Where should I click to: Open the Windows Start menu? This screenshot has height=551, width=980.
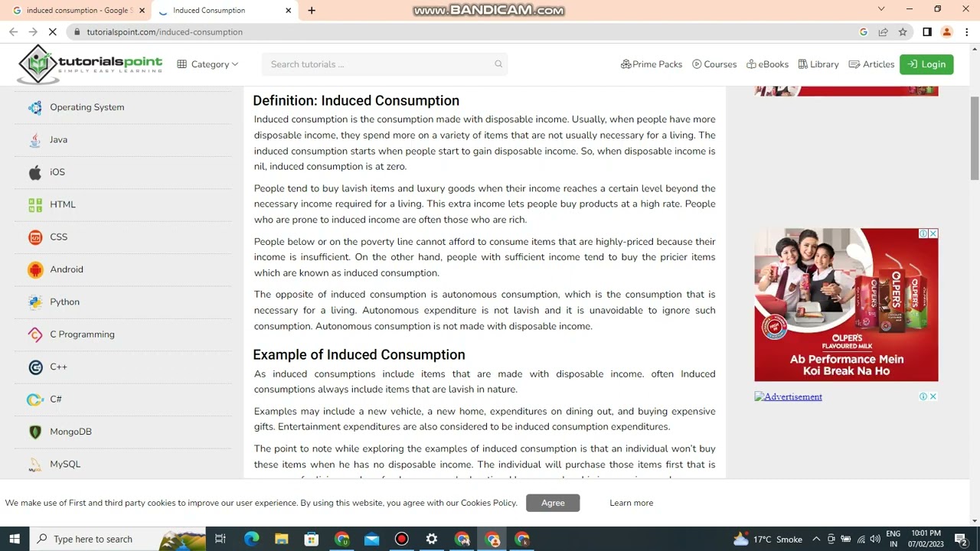tap(15, 540)
